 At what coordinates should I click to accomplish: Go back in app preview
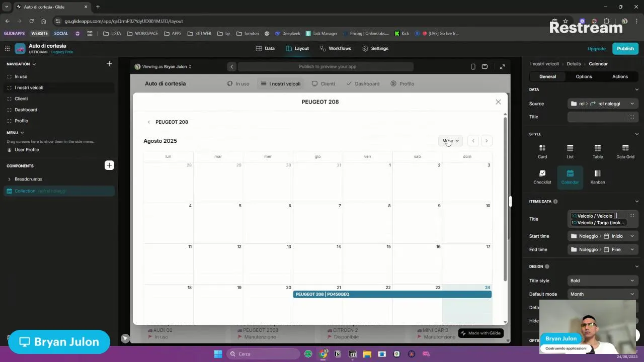coord(231,66)
